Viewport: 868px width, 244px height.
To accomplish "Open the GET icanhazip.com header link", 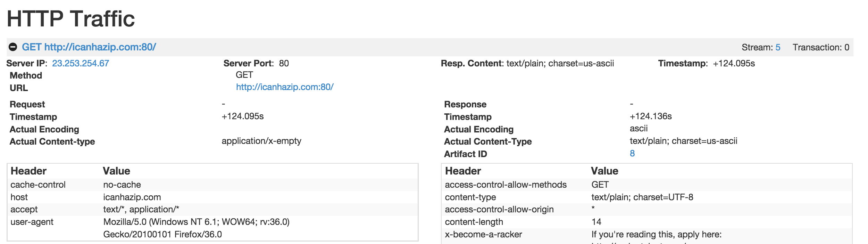I will click(89, 47).
